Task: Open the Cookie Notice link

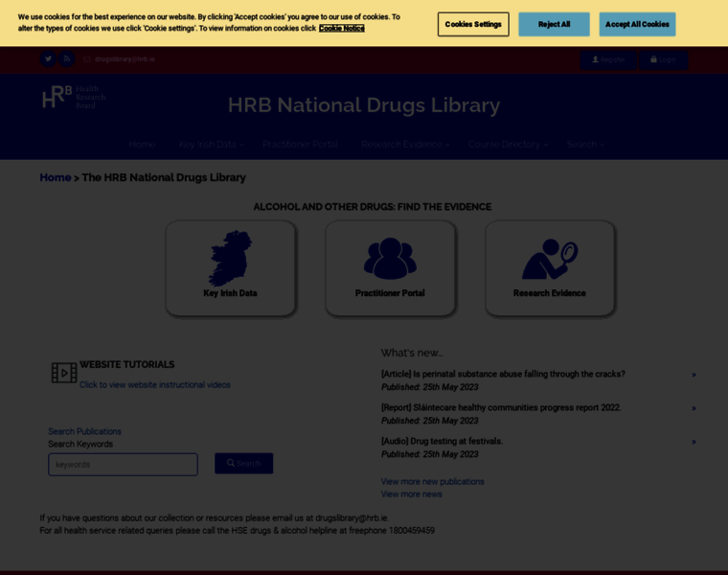Action: click(342, 29)
